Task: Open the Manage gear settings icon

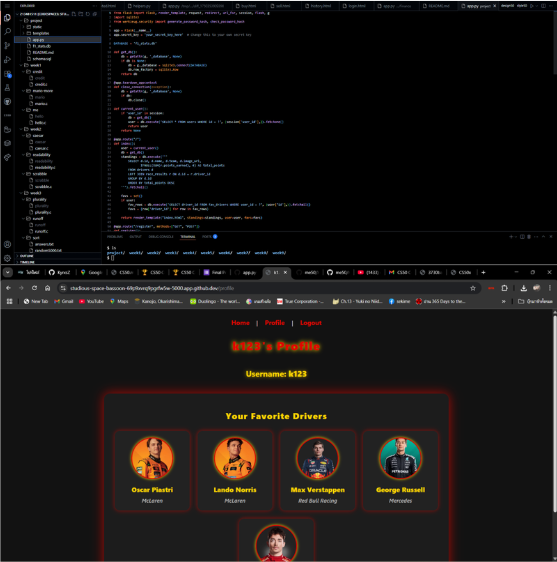Action: (7, 258)
